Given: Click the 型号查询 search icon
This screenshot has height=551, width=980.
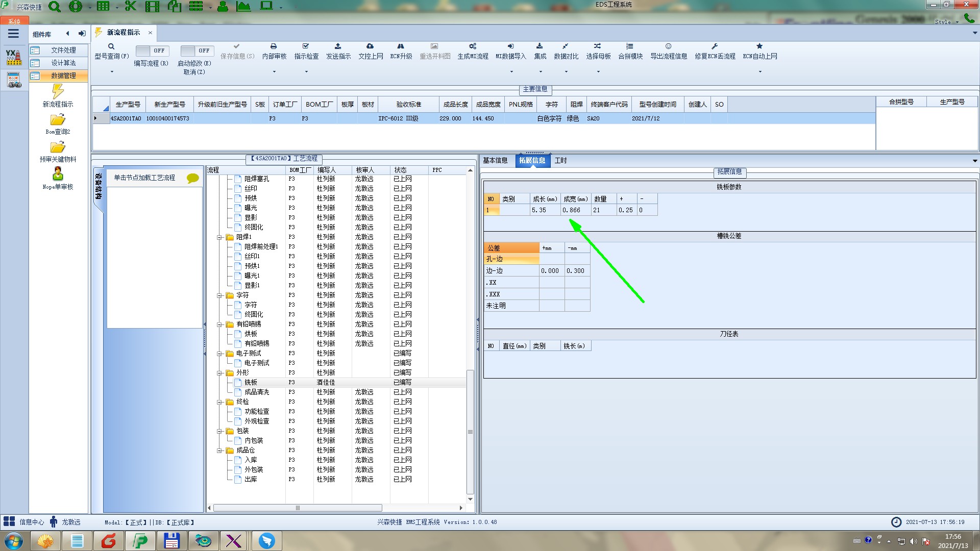Looking at the screenshot, I should click(x=111, y=46).
